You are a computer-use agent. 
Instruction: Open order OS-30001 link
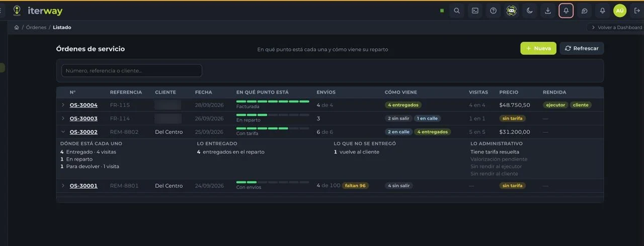pyautogui.click(x=84, y=186)
